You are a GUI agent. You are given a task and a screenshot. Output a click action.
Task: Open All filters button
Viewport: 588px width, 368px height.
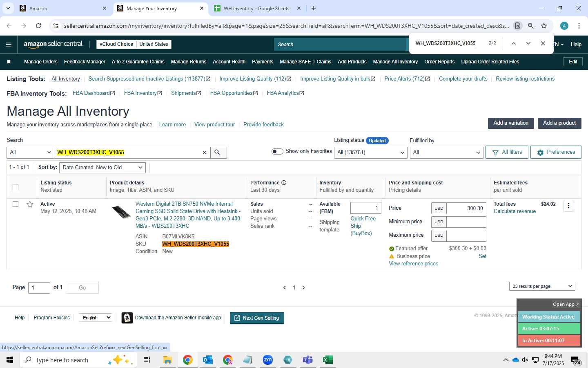507,152
